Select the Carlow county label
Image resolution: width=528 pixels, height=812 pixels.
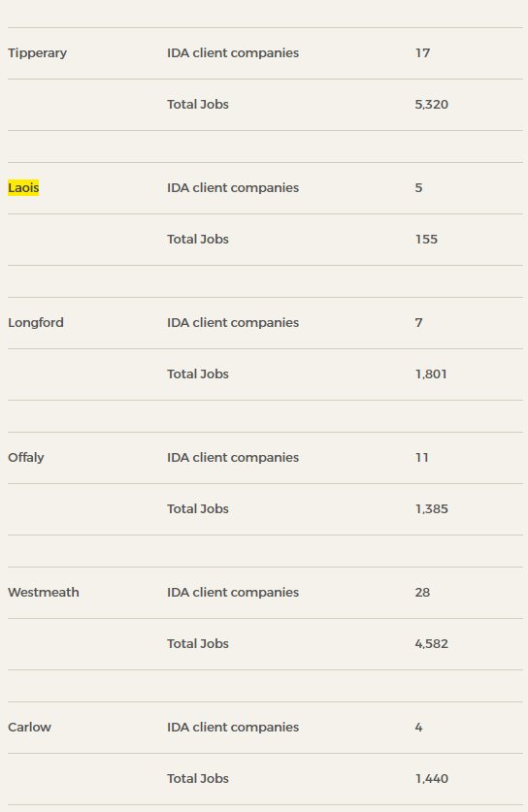[29, 727]
